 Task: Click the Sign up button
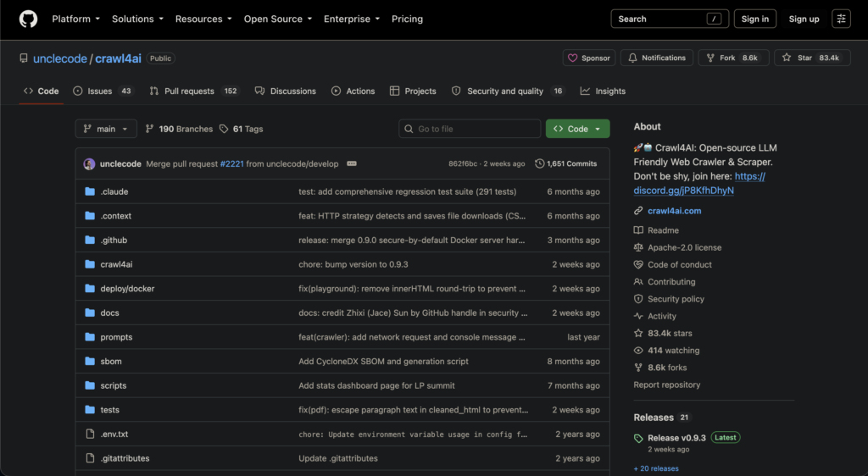pyautogui.click(x=804, y=19)
